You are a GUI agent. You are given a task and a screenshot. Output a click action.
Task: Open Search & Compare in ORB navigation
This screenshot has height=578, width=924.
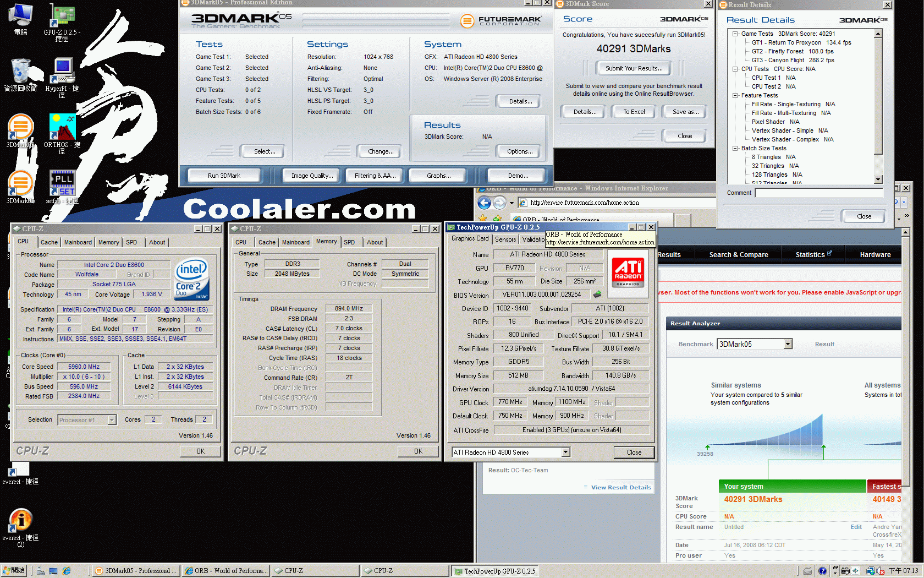pyautogui.click(x=739, y=255)
